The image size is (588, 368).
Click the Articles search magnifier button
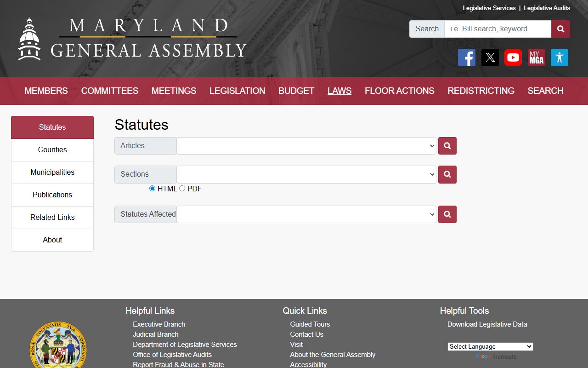click(447, 146)
